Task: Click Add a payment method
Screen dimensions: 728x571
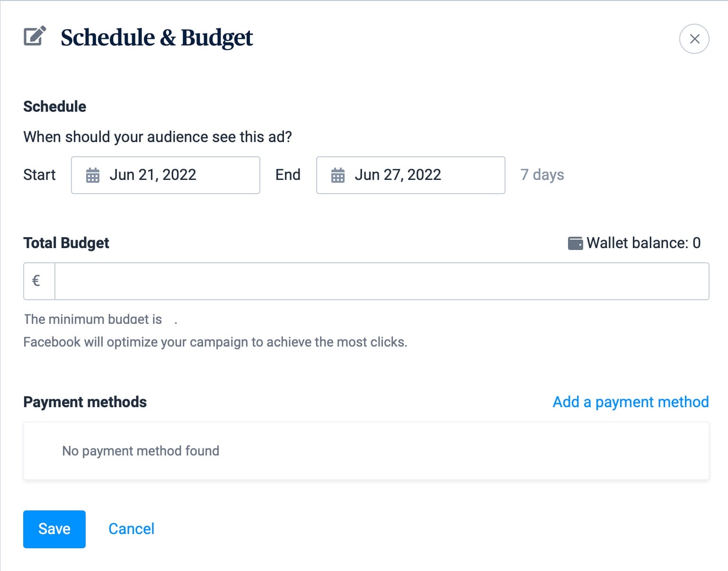Action: 630,402
